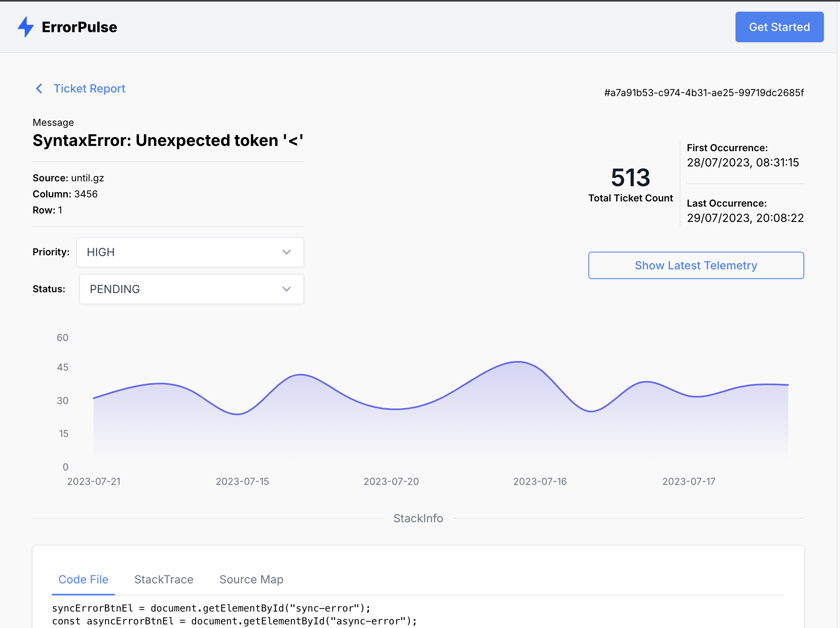
Task: Click the Message label
Action: 53,122
